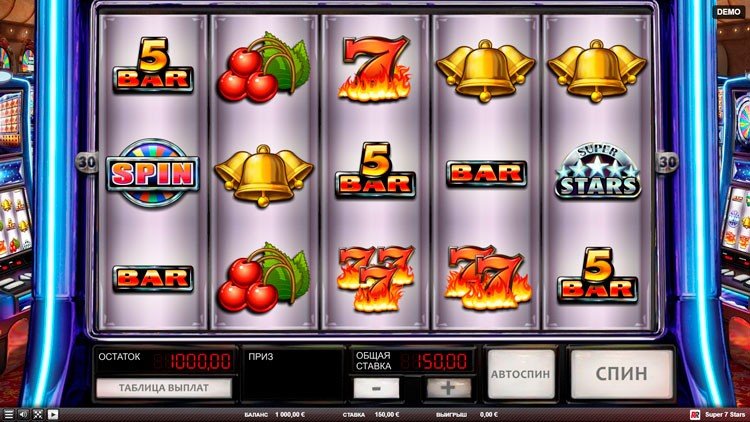
Task: Open ТАБЛИЦА ВЫПЛАТ paytable
Action: (x=164, y=388)
